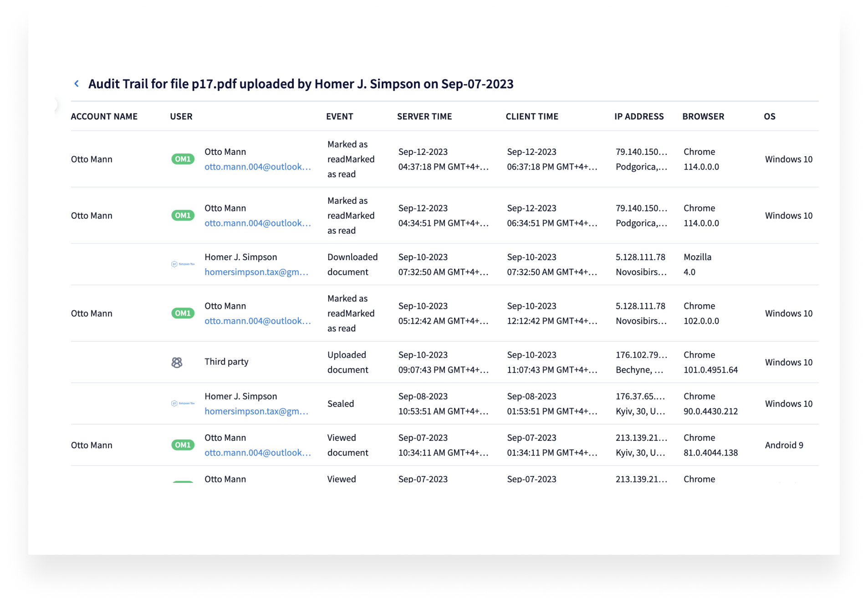Click the truncated IP address 79.140.150 in the first row
Screen dimensions: 868x604
[642, 152]
